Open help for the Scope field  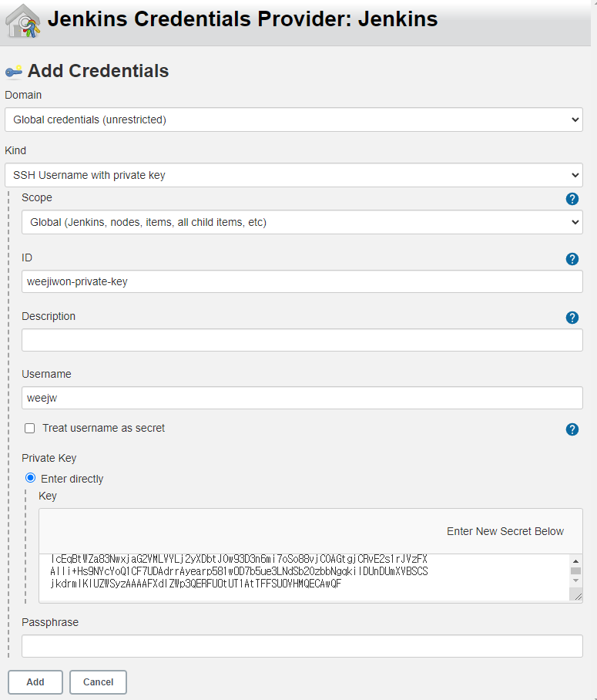click(x=572, y=199)
